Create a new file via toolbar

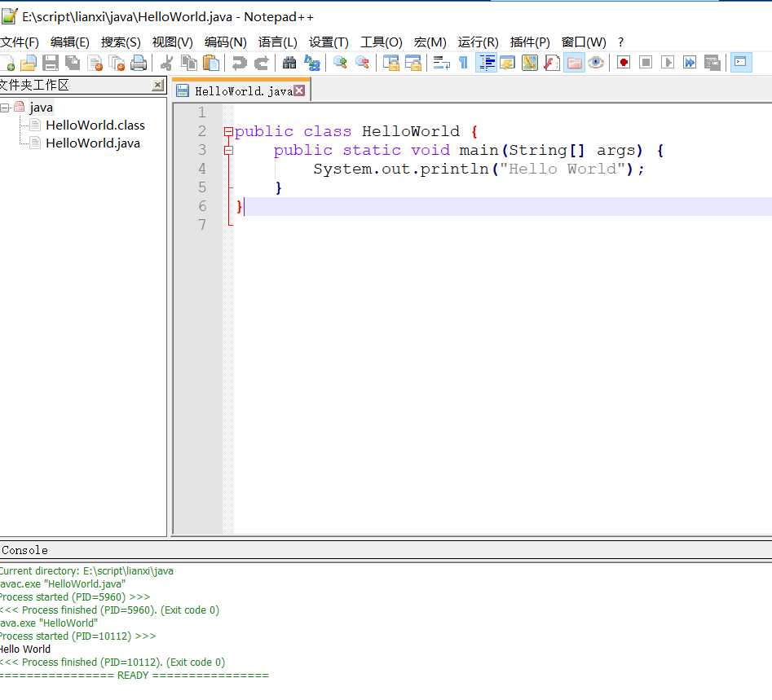7,63
